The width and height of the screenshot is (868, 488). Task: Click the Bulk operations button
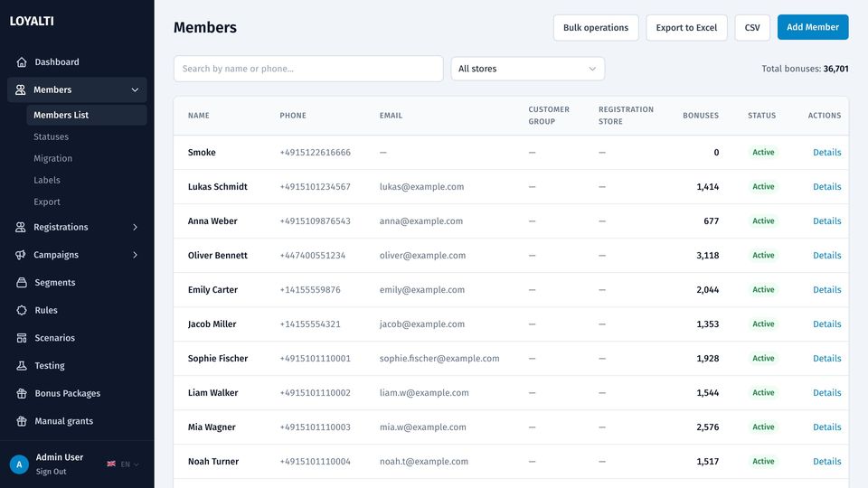596,28
